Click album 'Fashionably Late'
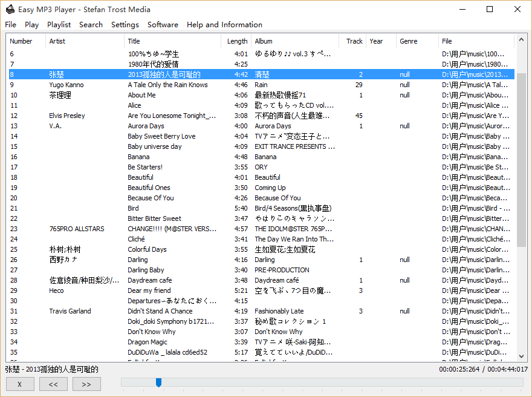This screenshot has width=532, height=397. (x=279, y=311)
